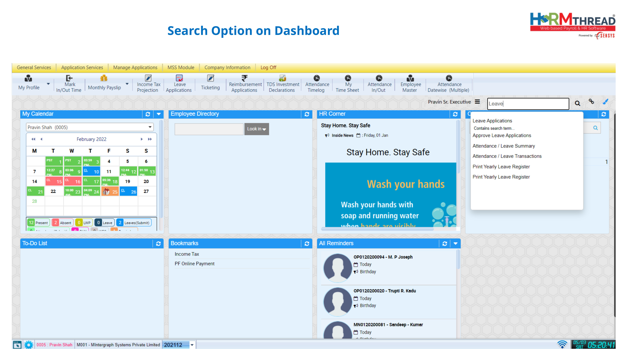Click the Reimbursement Applications rupee icon

(x=245, y=78)
